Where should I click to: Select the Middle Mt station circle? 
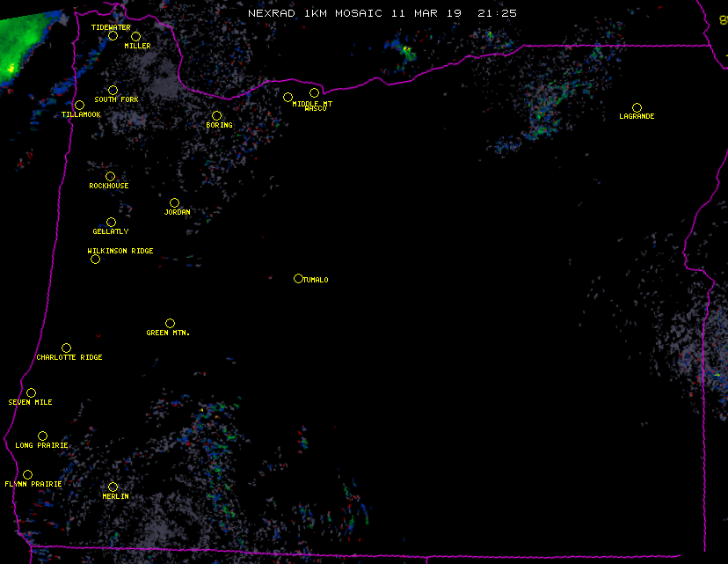(x=288, y=98)
